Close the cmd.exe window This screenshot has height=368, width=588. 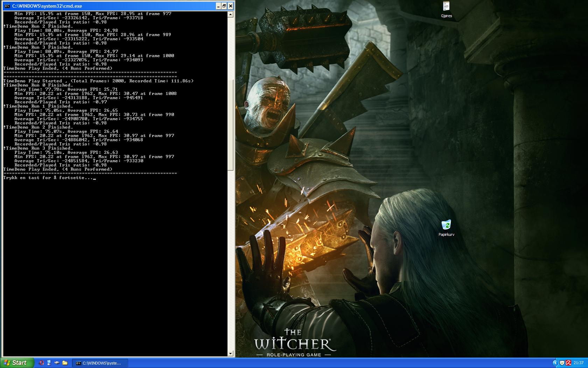231,6
